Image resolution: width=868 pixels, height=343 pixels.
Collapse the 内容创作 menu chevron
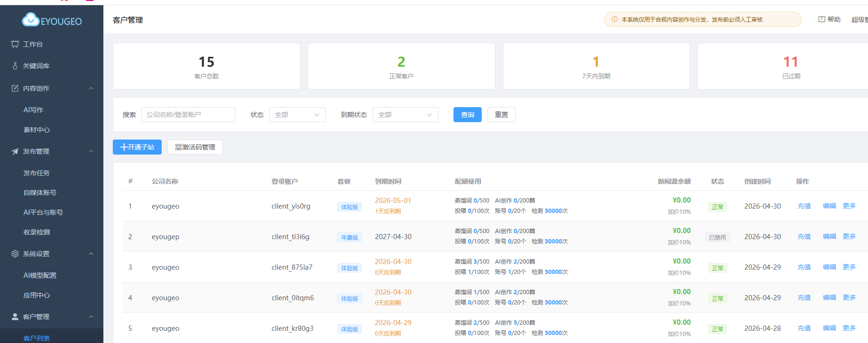click(91, 88)
